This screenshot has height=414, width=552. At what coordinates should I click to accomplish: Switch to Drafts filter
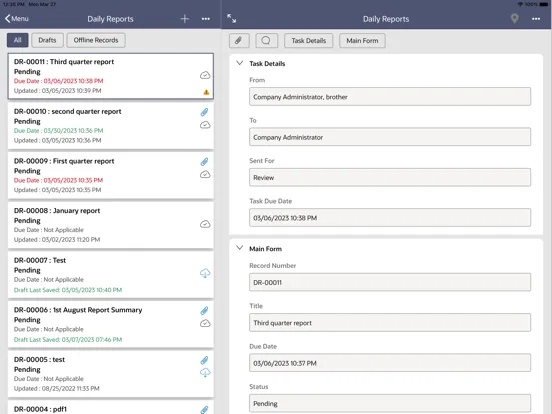coord(48,40)
